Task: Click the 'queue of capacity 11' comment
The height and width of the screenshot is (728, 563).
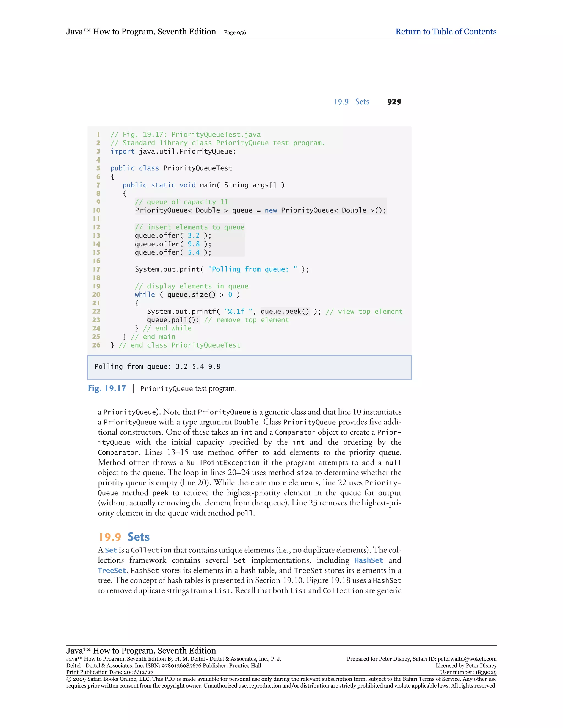Action: coord(181,202)
